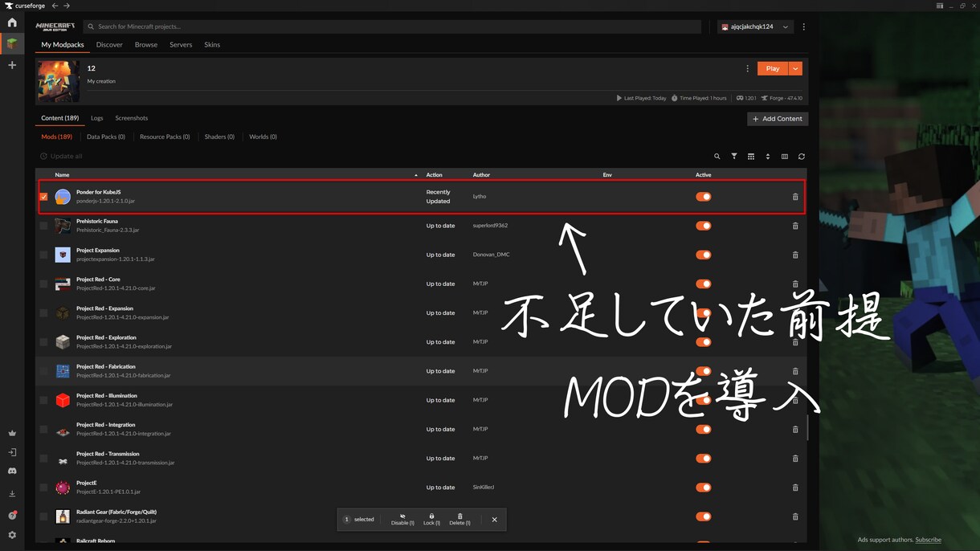
Task: Toggle Project Red - Transmission active switch
Action: (x=704, y=459)
